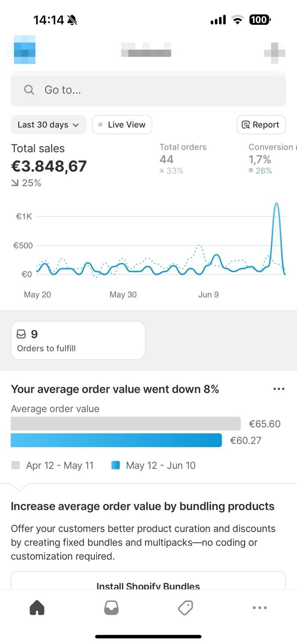
Task: Open the Report button
Action: coord(261,125)
